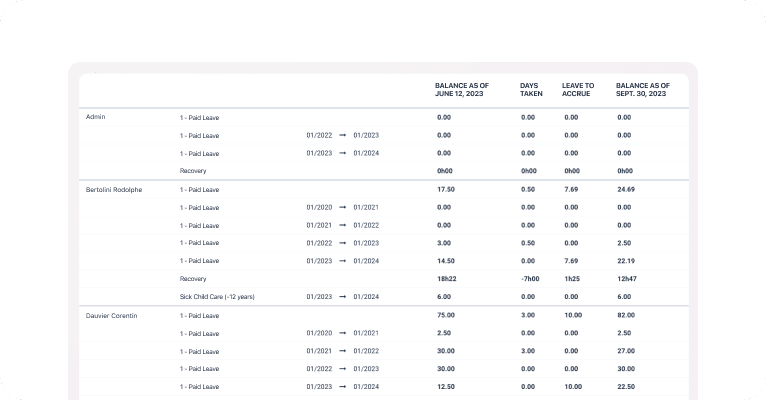This screenshot has width=766, height=400.
Task: Select the employee name "Dauvier Corentin"
Action: coord(111,316)
